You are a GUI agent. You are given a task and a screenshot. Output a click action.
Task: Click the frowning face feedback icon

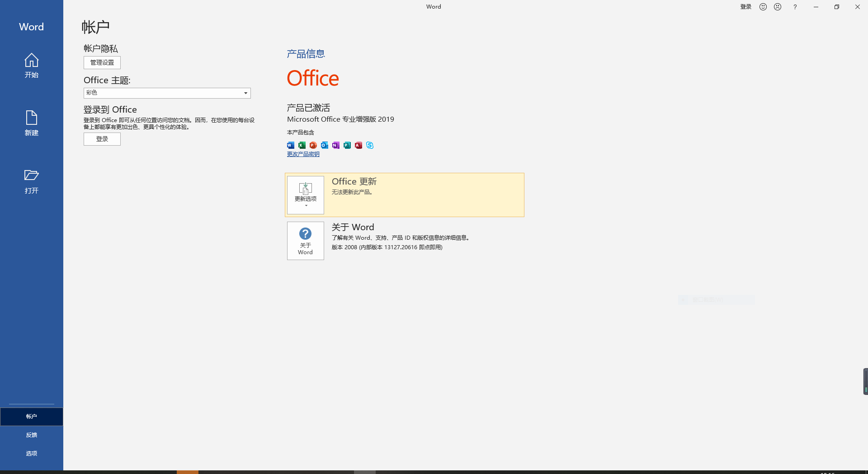778,7
